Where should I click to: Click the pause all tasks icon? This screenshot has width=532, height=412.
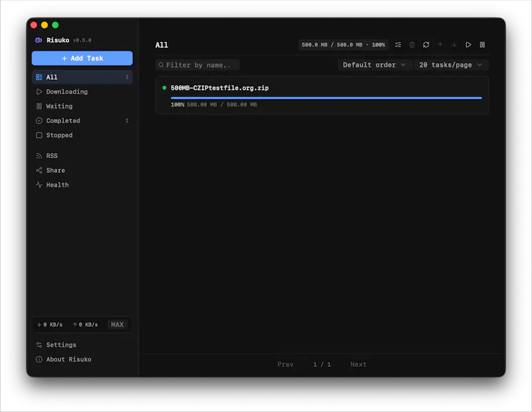coord(482,45)
